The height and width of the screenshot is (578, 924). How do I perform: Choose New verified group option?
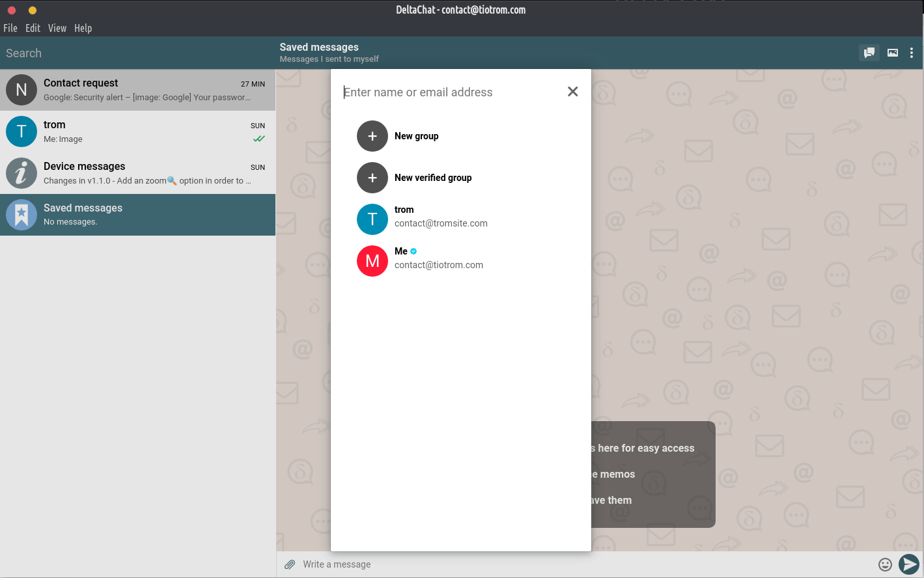click(461, 178)
